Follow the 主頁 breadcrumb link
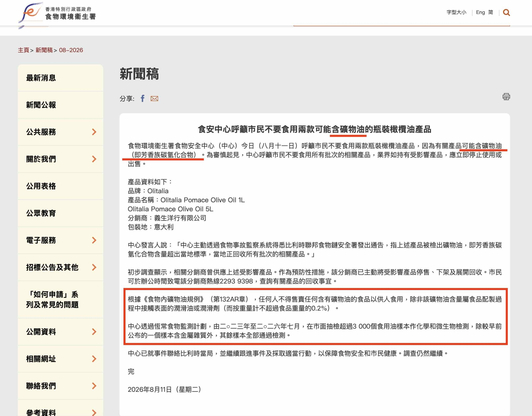Viewport: 532px width, 416px height. pos(23,50)
